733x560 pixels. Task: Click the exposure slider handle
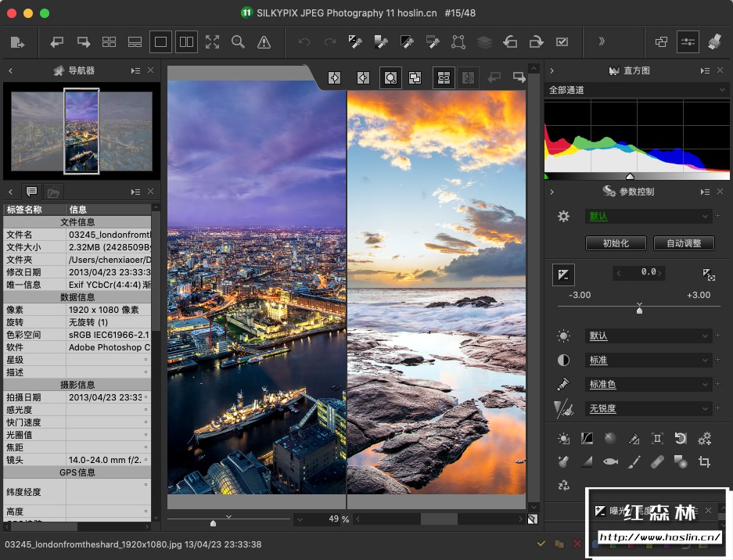tap(639, 310)
